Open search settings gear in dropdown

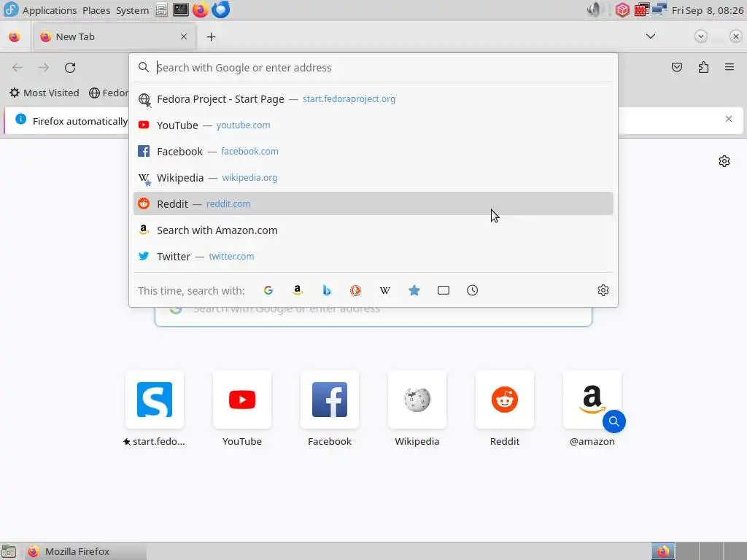point(603,290)
